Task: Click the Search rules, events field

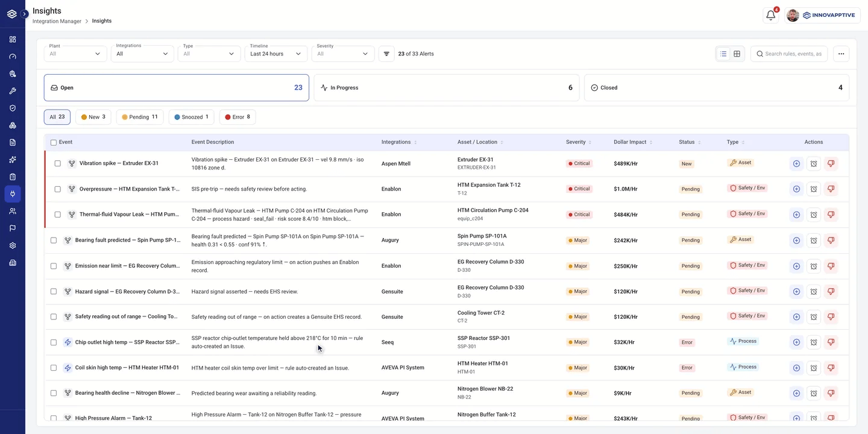Action: point(789,54)
